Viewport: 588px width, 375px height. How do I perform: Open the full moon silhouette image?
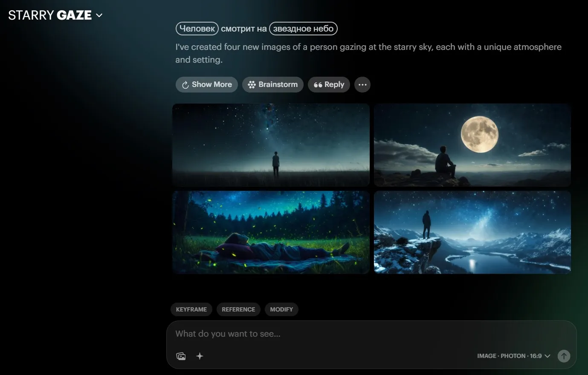pyautogui.click(x=472, y=145)
